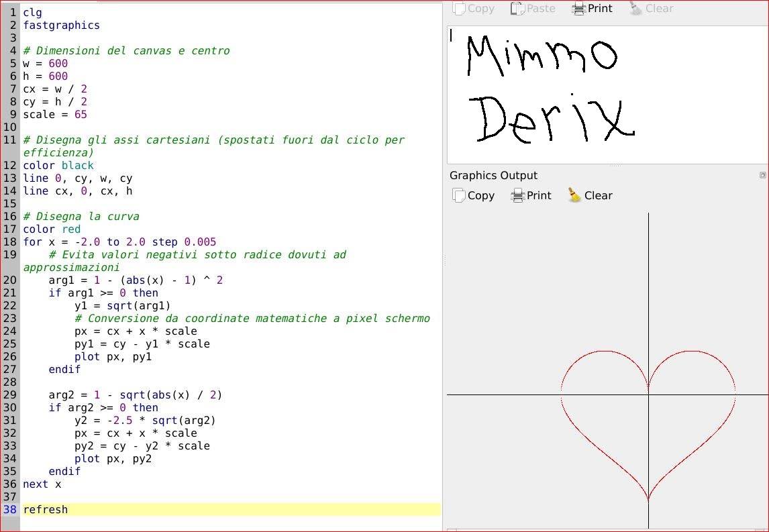Click the 'color black' line
The height and width of the screenshot is (532, 769).
[58, 166]
